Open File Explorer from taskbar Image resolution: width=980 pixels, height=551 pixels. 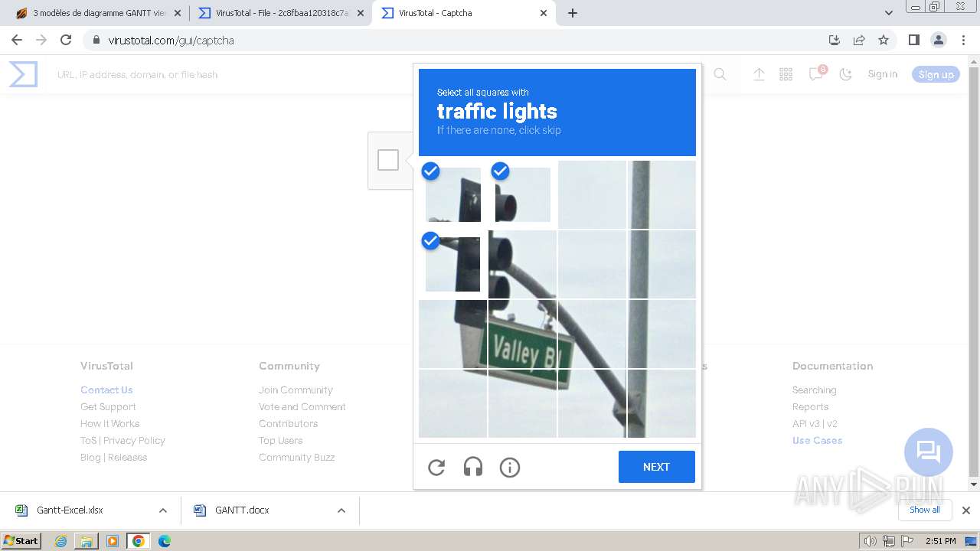tap(87, 541)
